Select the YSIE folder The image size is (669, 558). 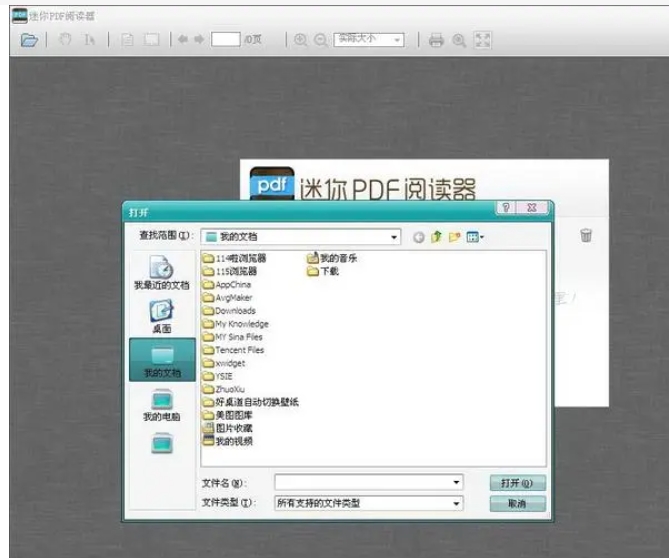pos(218,376)
